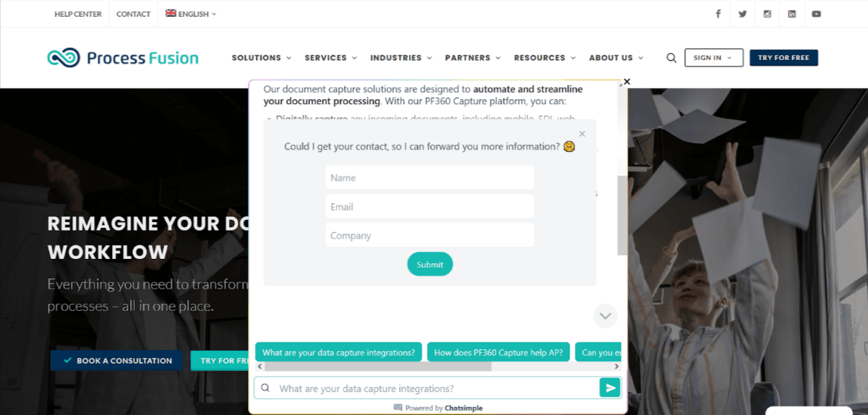Click the scroll-down chevron circle in chat
Image resolution: width=868 pixels, height=415 pixels.
point(605,316)
